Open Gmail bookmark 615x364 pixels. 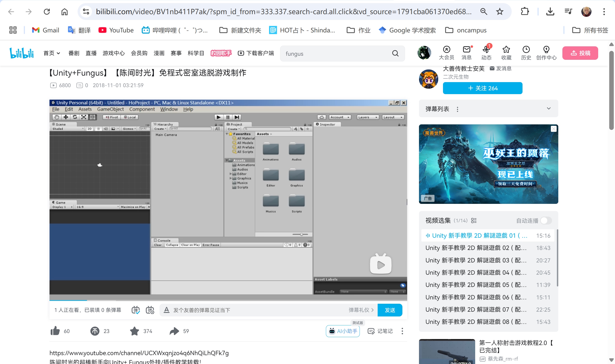46,30
